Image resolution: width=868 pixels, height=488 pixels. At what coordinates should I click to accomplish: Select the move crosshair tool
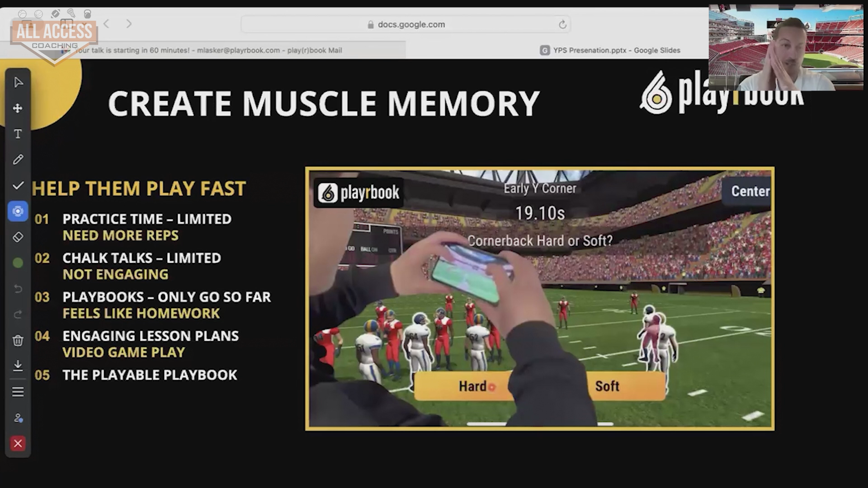(x=18, y=108)
